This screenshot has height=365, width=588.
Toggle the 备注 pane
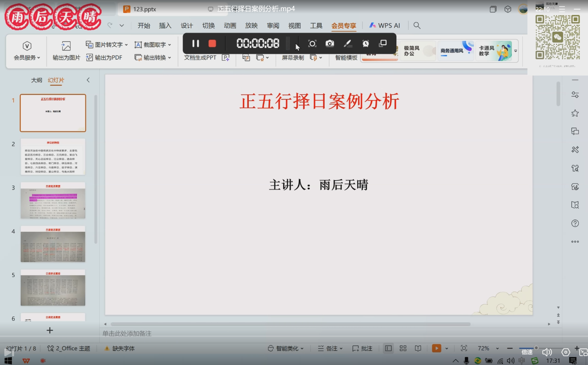point(330,348)
